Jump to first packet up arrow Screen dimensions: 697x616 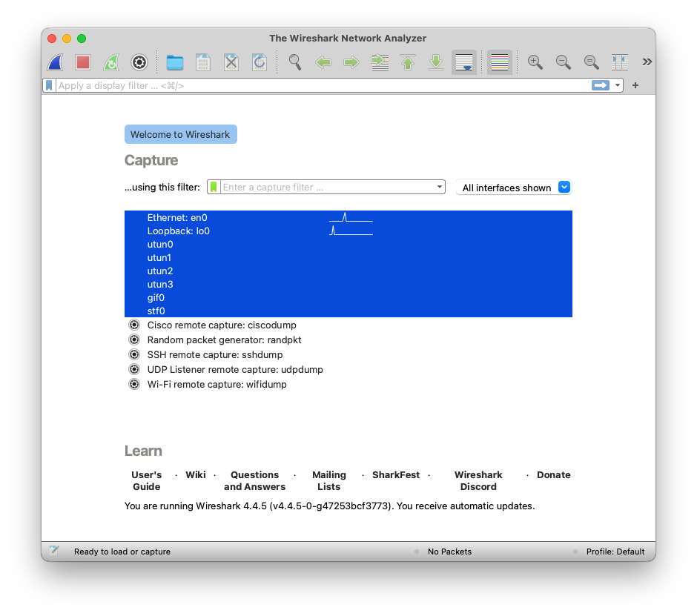click(408, 62)
